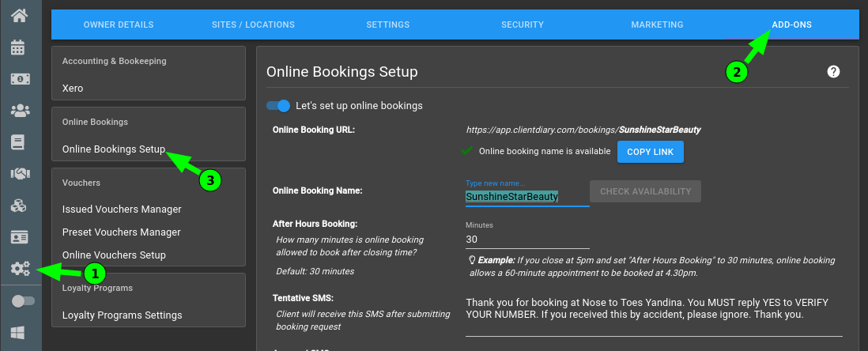This screenshot has height=351, width=868.
Task: Open the money/sales icon in sidebar
Action: point(21,79)
